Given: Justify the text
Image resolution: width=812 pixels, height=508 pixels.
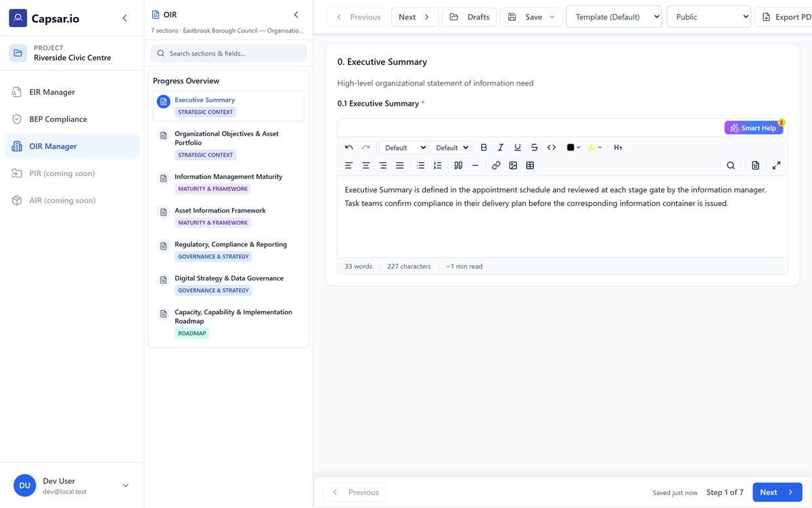Looking at the screenshot, I should point(400,165).
